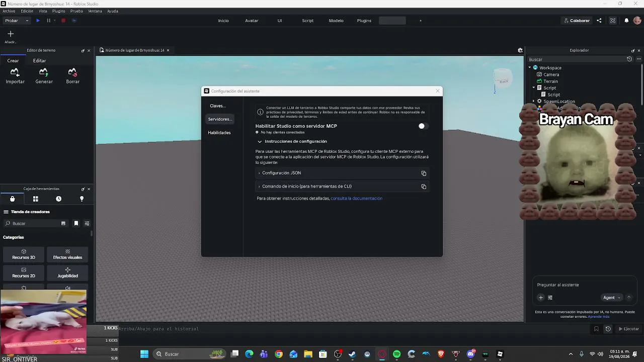
Task: Open the Ayuda menu
Action: [x=113, y=11]
